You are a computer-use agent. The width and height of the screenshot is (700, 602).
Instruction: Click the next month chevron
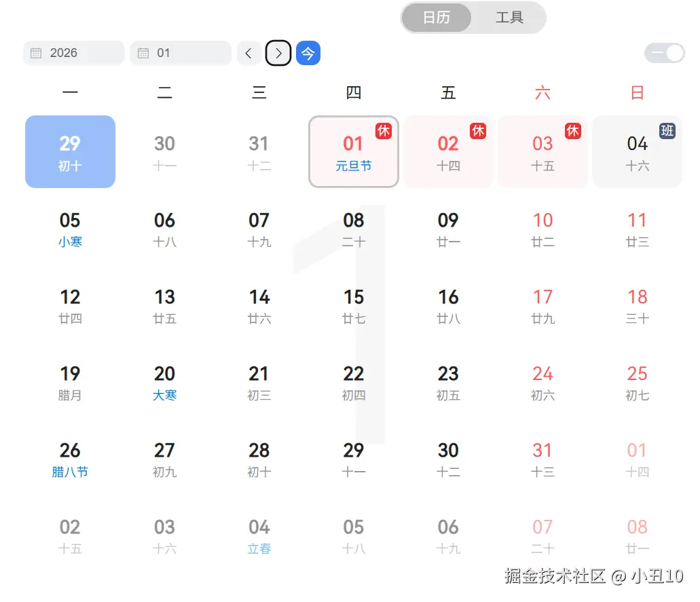point(278,53)
